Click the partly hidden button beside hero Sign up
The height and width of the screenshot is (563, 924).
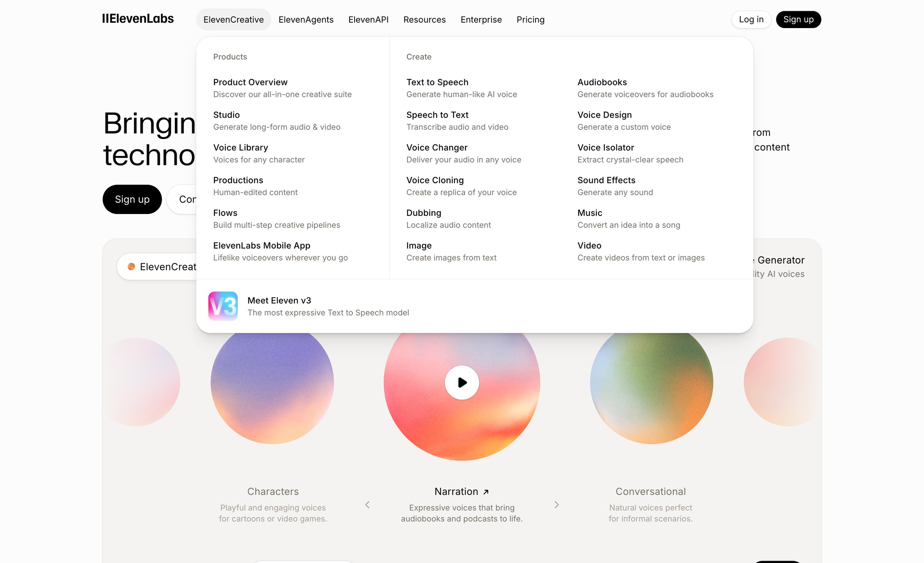tap(182, 199)
